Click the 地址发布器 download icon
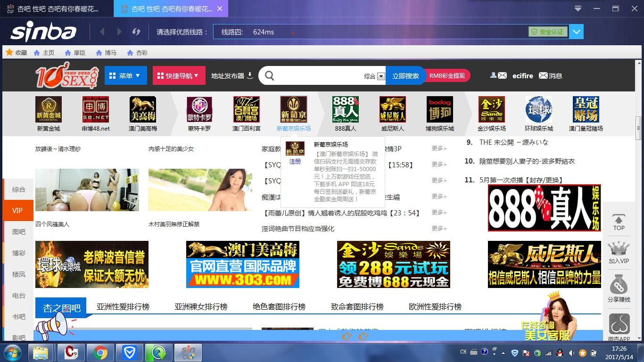Image resolution: width=644 pixels, height=362 pixels. click(250, 75)
